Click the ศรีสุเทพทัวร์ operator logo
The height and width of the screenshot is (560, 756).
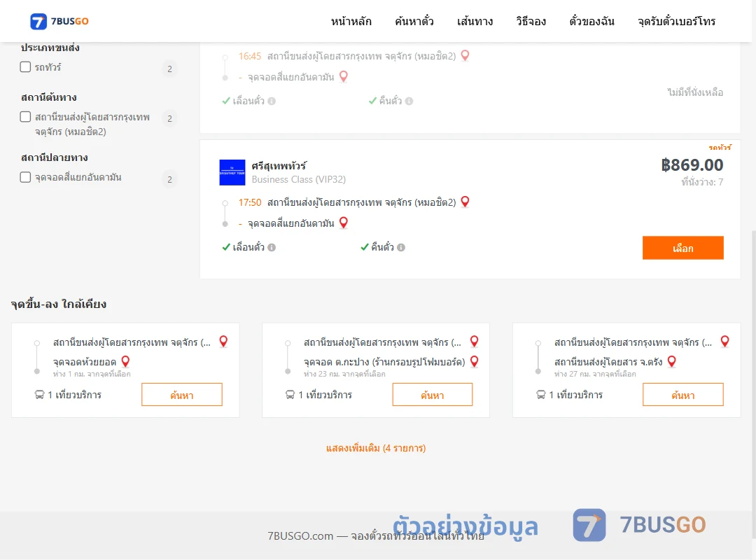[232, 172]
